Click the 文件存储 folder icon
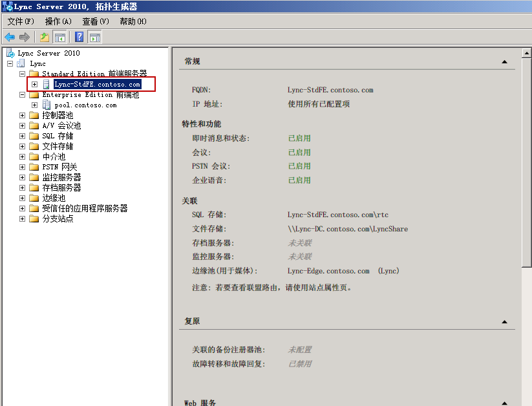 point(34,146)
